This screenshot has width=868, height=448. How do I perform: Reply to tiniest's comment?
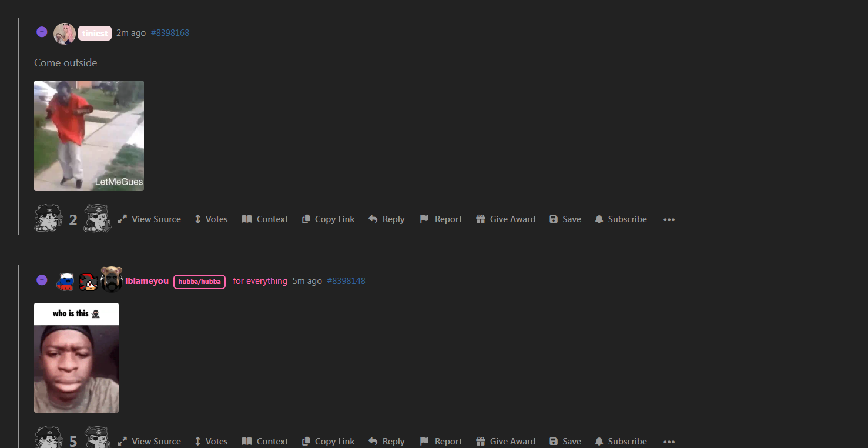(x=387, y=219)
